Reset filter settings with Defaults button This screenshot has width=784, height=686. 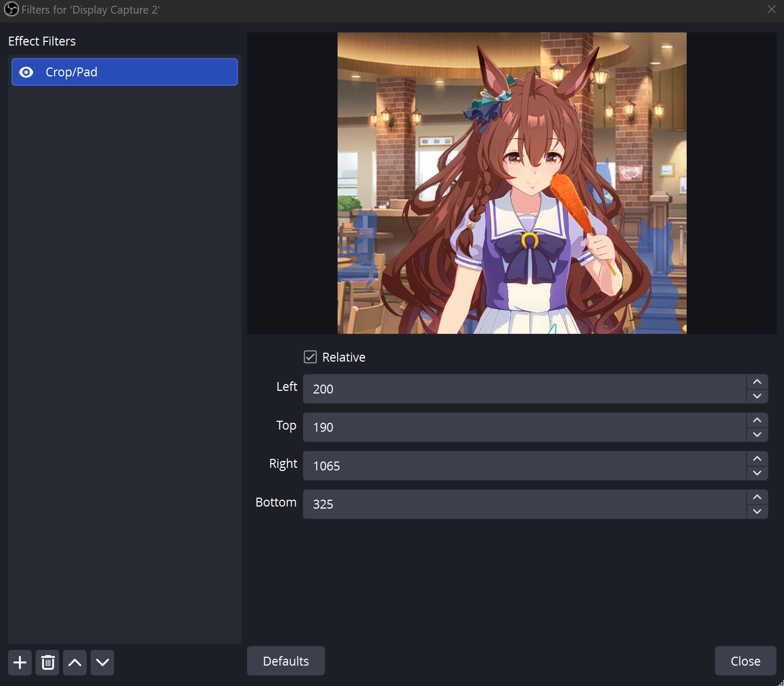pos(286,661)
